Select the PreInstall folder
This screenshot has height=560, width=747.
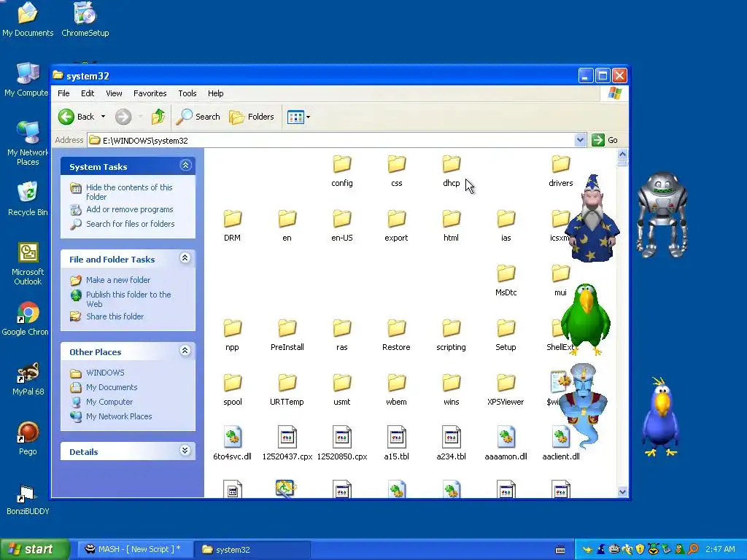(x=287, y=335)
